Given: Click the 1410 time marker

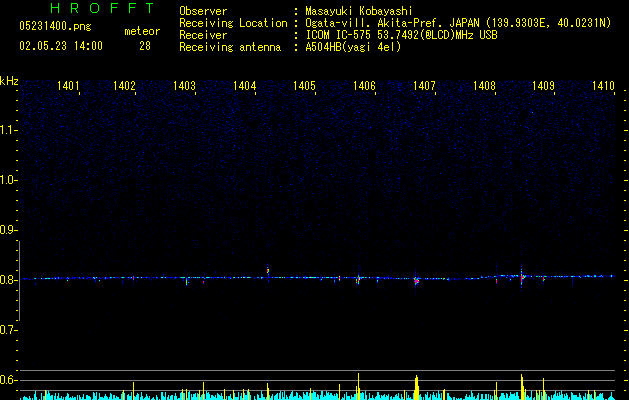Looking at the screenshot, I should (x=603, y=86).
